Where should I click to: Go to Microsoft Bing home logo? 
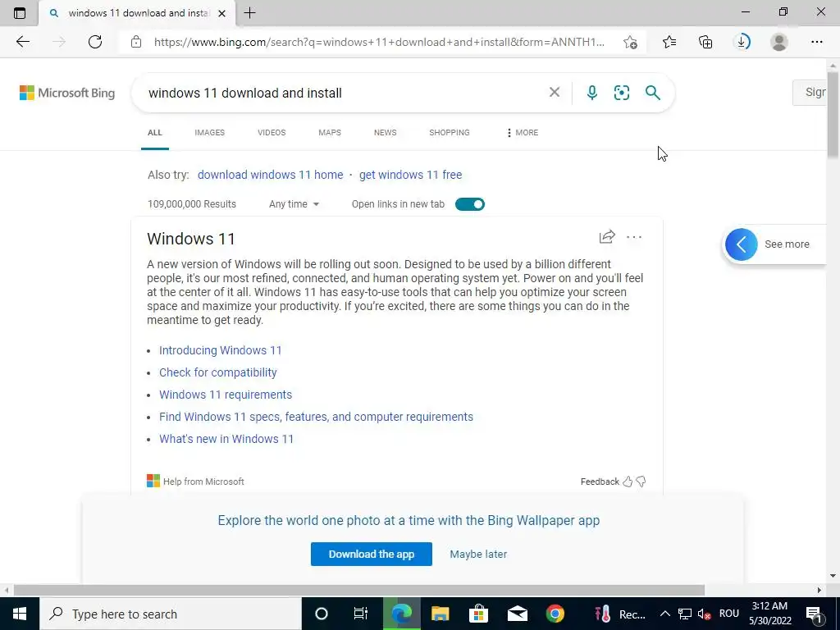point(67,93)
